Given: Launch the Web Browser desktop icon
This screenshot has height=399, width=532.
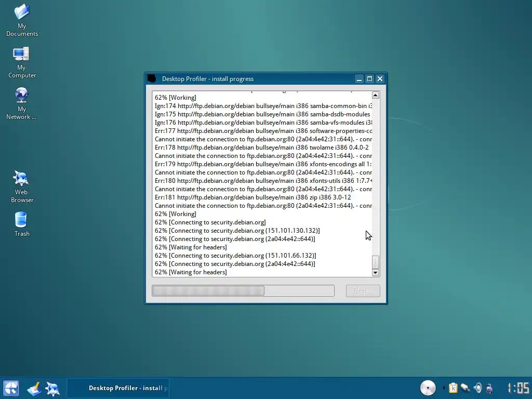Looking at the screenshot, I should 22,187.
